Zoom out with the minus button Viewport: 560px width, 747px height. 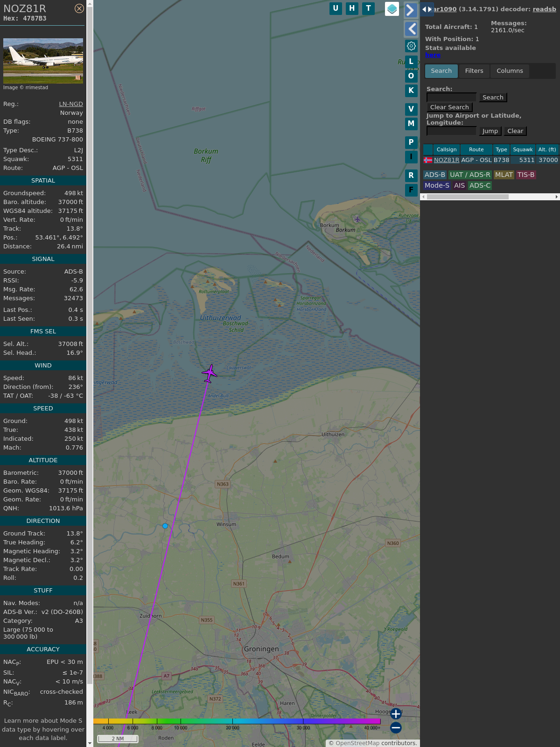396,727
